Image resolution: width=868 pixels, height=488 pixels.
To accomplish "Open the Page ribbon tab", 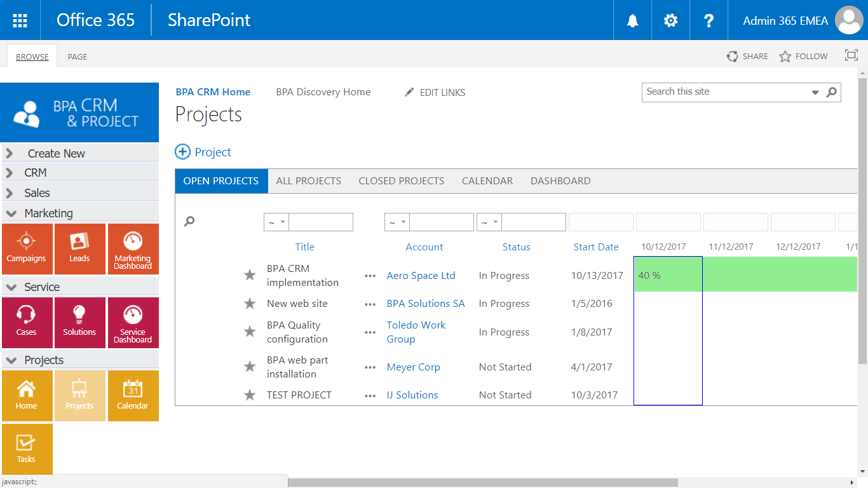I will [78, 57].
